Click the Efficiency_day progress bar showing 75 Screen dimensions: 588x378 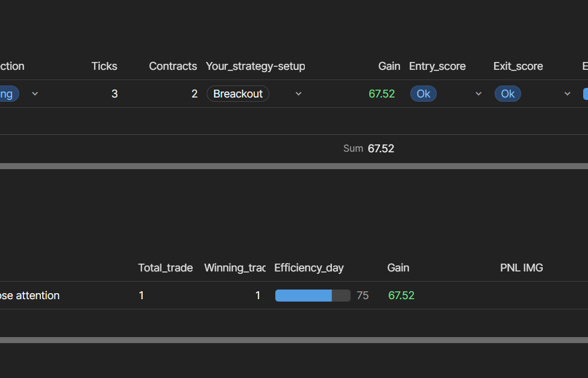(x=313, y=296)
